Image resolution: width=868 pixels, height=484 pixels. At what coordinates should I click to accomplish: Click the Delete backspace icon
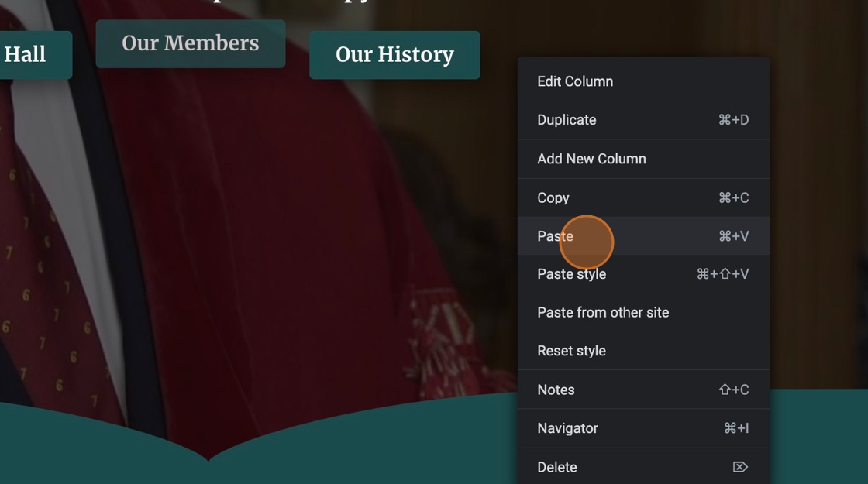click(x=740, y=467)
